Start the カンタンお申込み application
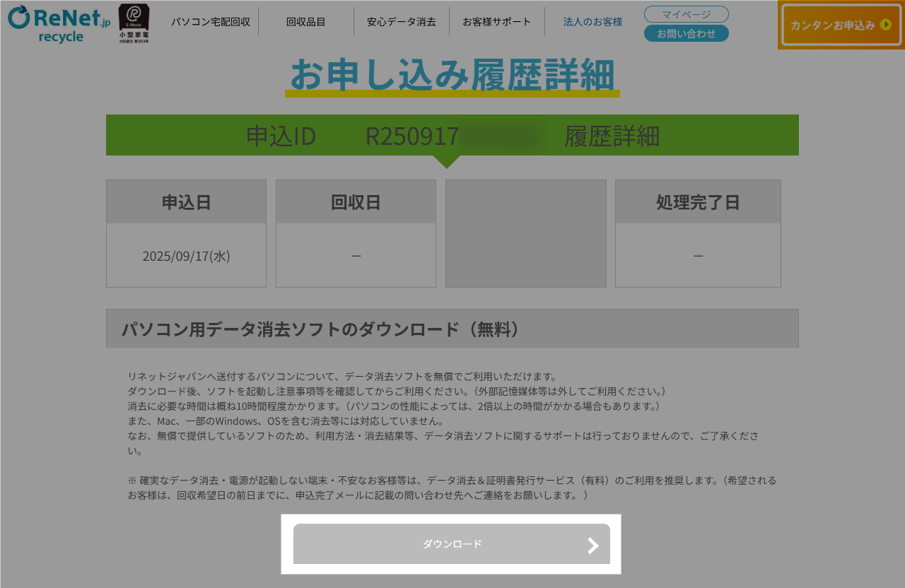The width and height of the screenshot is (905, 588). point(832,25)
